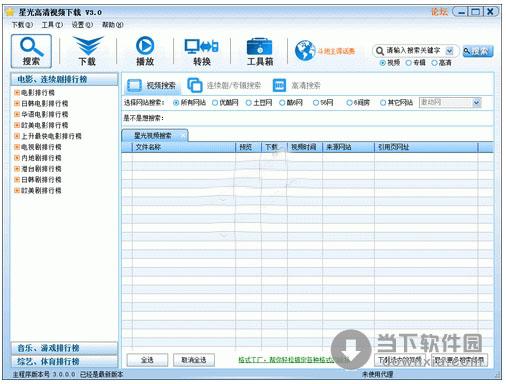This screenshot has width=506, height=384.
Task: Expand 内地剧排行榜 tree item
Action: [x=17, y=158]
